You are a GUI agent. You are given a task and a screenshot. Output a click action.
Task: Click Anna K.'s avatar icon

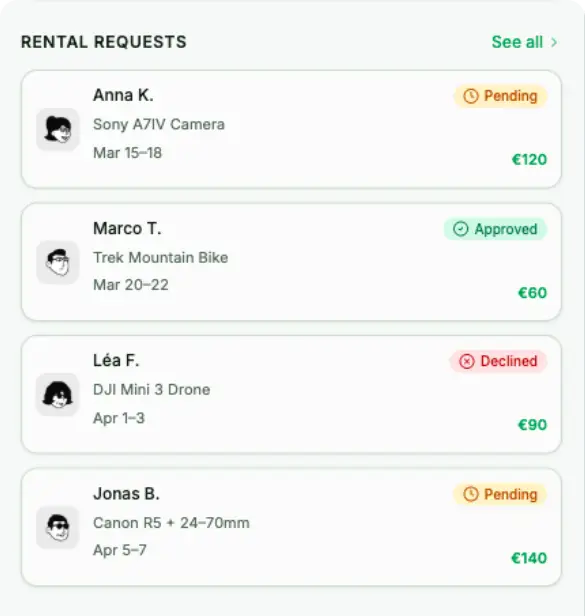(x=58, y=130)
